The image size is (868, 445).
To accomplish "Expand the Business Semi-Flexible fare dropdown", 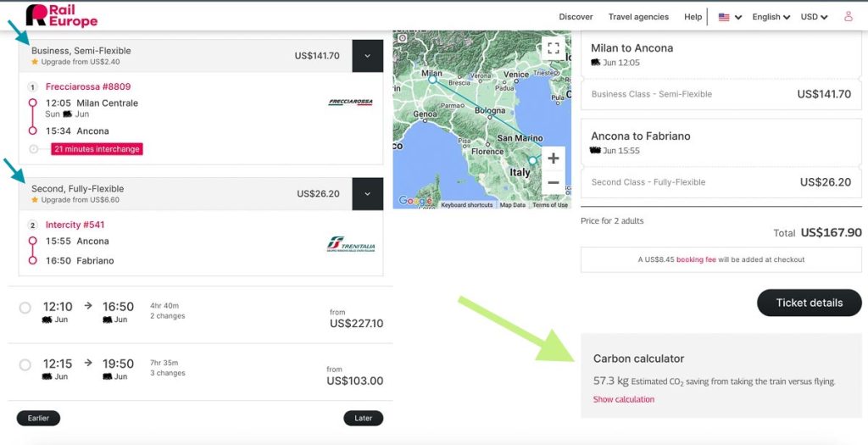I will pyautogui.click(x=368, y=56).
